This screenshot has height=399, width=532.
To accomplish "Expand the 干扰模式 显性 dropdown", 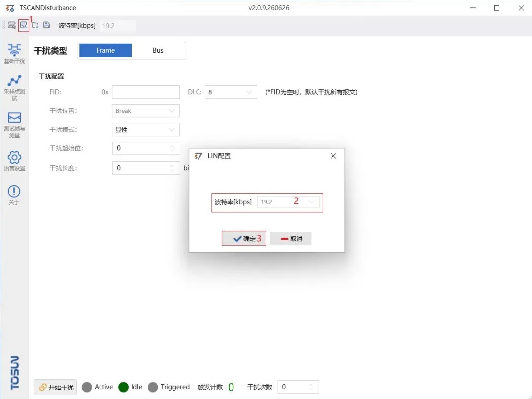I will 146,129.
